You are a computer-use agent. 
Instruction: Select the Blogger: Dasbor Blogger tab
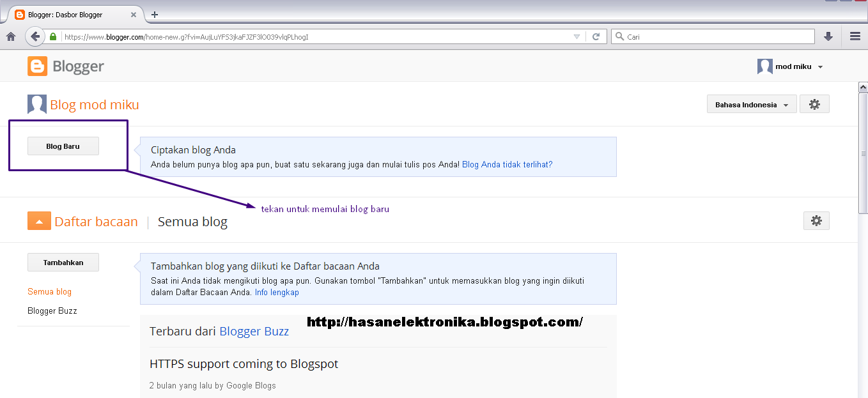coord(75,14)
